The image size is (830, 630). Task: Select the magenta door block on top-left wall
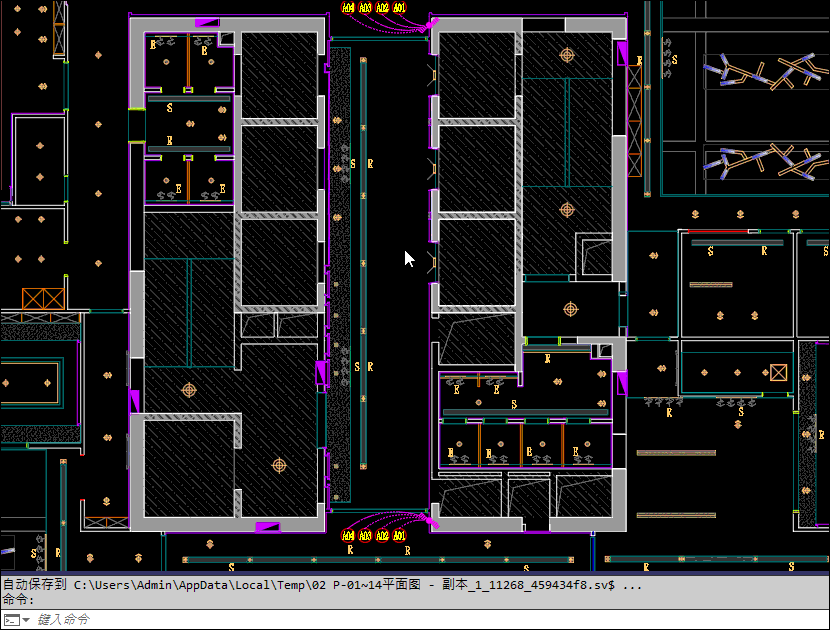(x=207, y=22)
